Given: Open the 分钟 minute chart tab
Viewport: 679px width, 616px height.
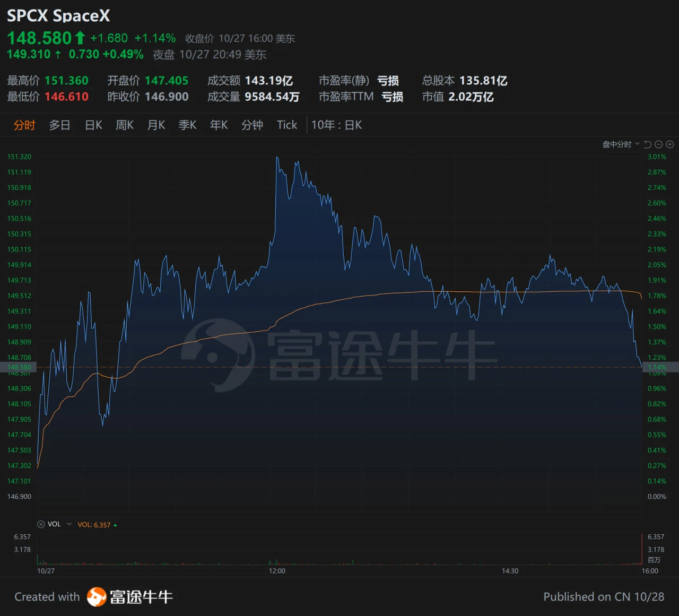Looking at the screenshot, I should [x=252, y=125].
